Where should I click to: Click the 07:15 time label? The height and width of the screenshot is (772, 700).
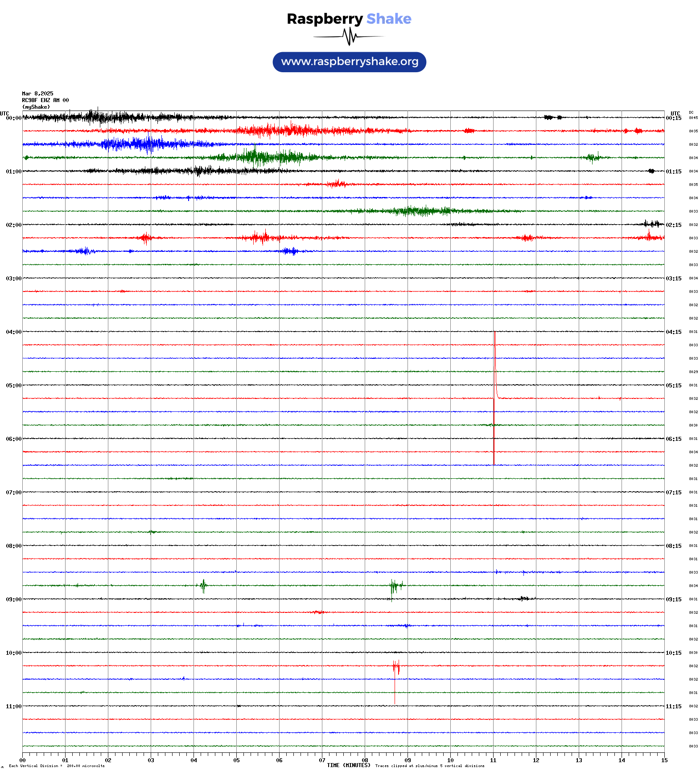point(674,493)
